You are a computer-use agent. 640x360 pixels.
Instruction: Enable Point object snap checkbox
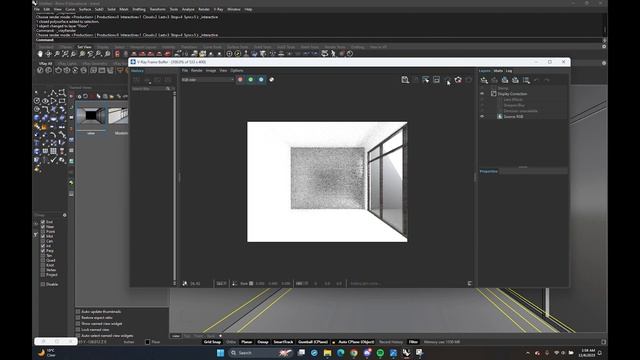point(43,231)
